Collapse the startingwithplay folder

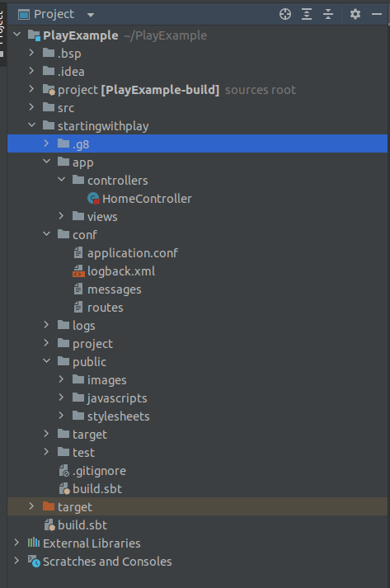pyautogui.click(x=31, y=125)
